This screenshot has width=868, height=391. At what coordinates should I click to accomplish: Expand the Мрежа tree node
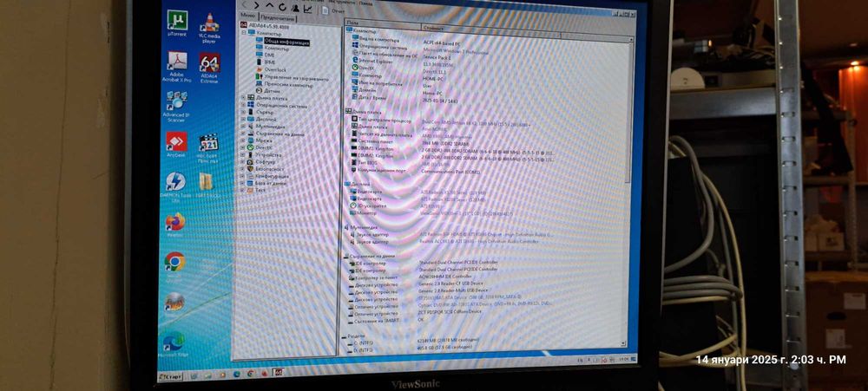[243, 141]
